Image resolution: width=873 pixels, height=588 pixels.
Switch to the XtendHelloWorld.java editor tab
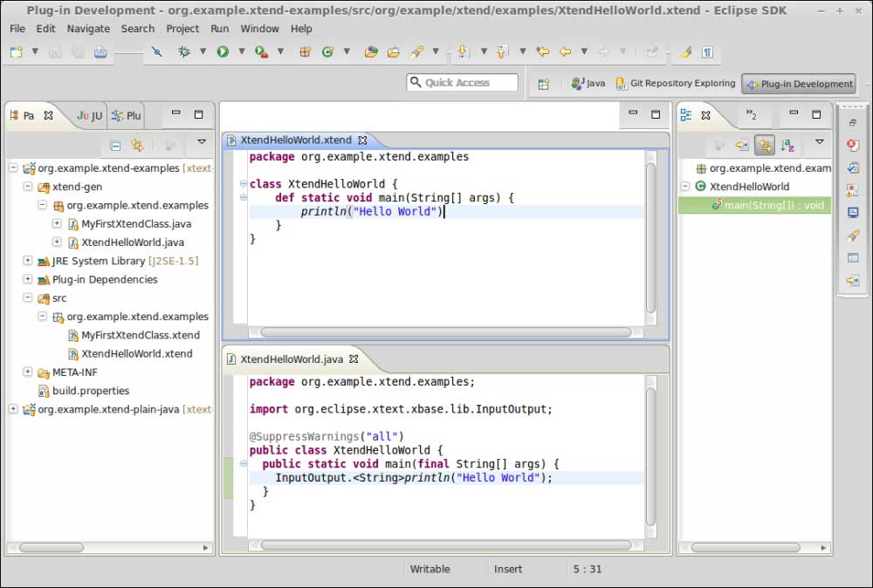[x=292, y=359]
